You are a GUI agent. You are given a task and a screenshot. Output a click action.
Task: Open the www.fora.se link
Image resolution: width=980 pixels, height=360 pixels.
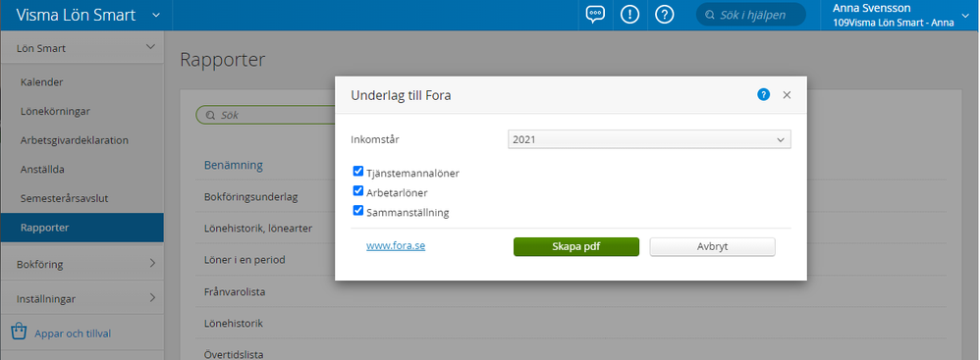[396, 246]
